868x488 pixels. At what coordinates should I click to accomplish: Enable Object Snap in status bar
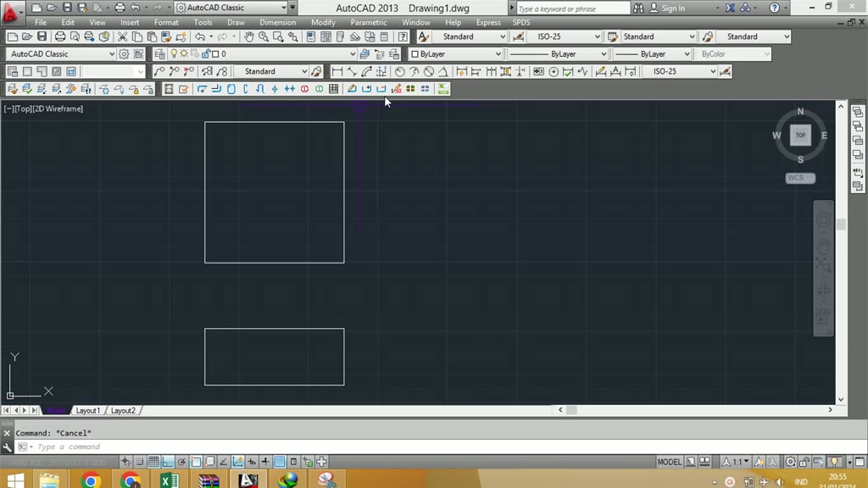pyautogui.click(x=195, y=461)
